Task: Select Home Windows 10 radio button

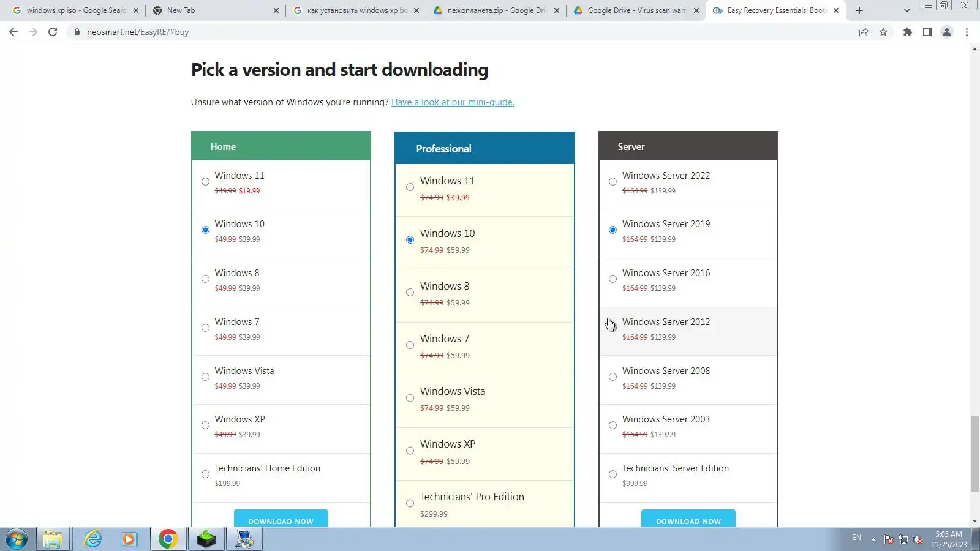Action: click(x=205, y=230)
